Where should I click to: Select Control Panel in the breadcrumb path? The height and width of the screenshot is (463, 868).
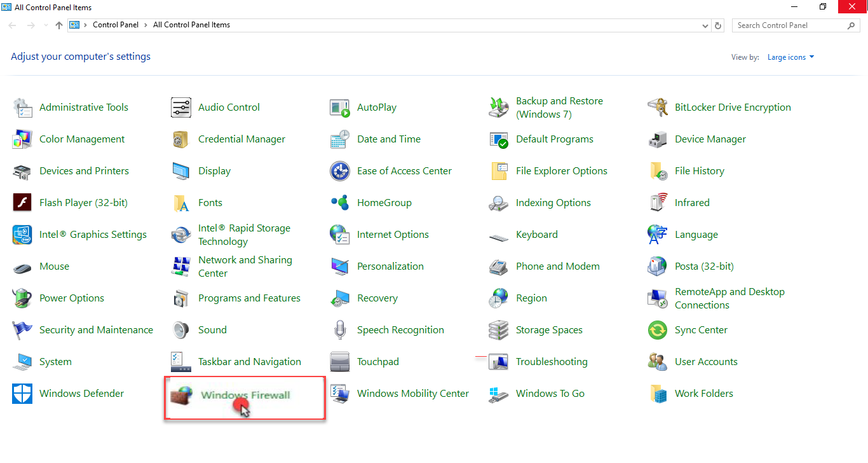tap(116, 25)
